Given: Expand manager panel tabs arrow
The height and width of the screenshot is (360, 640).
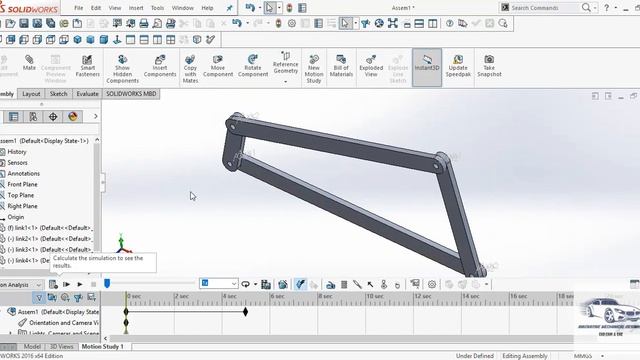Looking at the screenshot, I should pos(96,117).
